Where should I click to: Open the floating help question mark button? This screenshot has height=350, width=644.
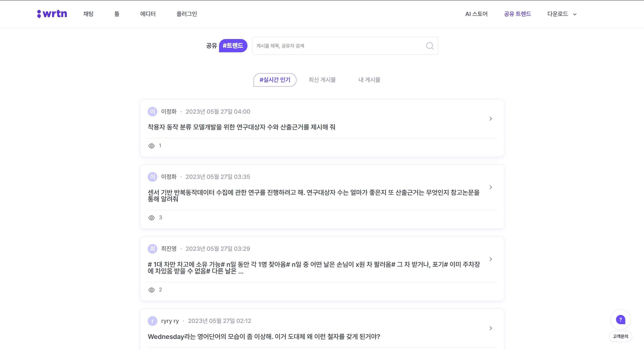[621, 319]
